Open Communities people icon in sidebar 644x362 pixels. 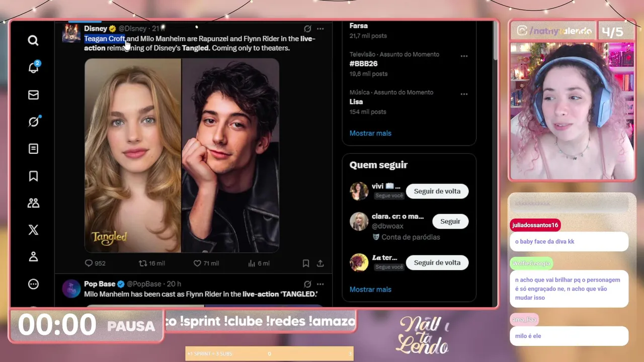click(33, 203)
